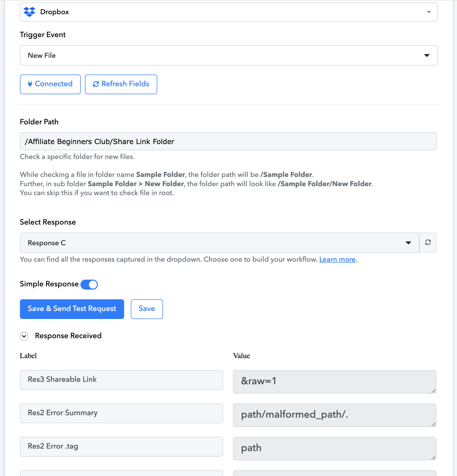Click the Folder Path input field
Image resolution: width=457 pixels, height=476 pixels.
(228, 141)
